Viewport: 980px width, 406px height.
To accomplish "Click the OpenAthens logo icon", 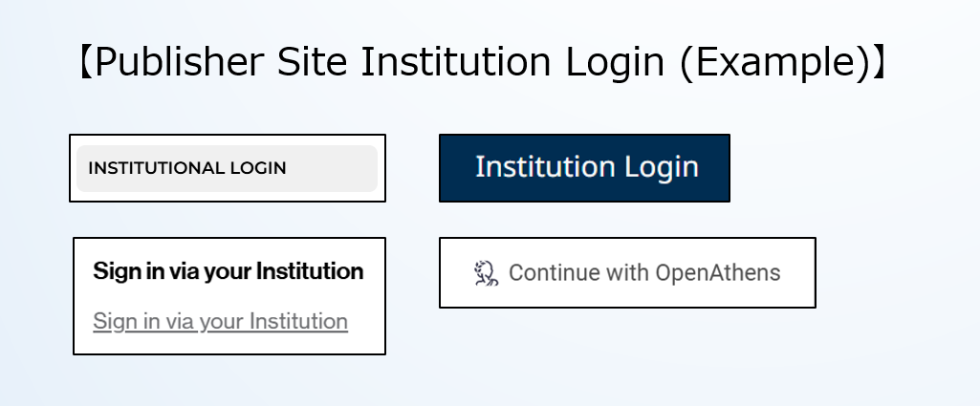I will 487,273.
